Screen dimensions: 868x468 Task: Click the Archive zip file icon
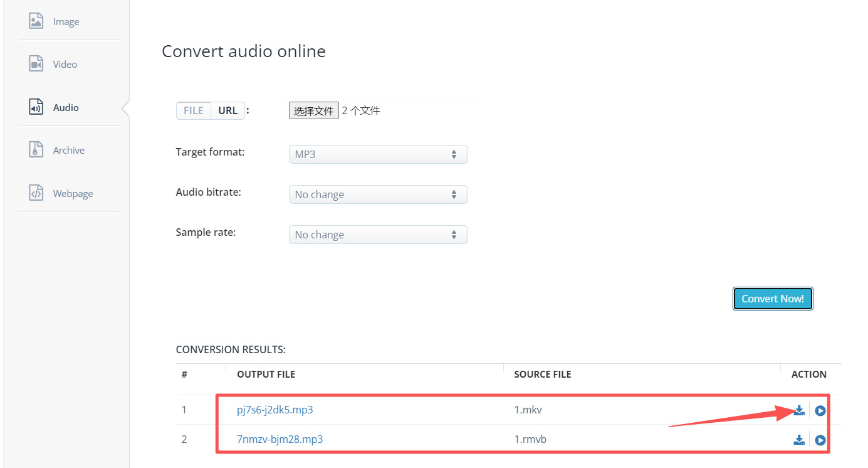(36, 150)
